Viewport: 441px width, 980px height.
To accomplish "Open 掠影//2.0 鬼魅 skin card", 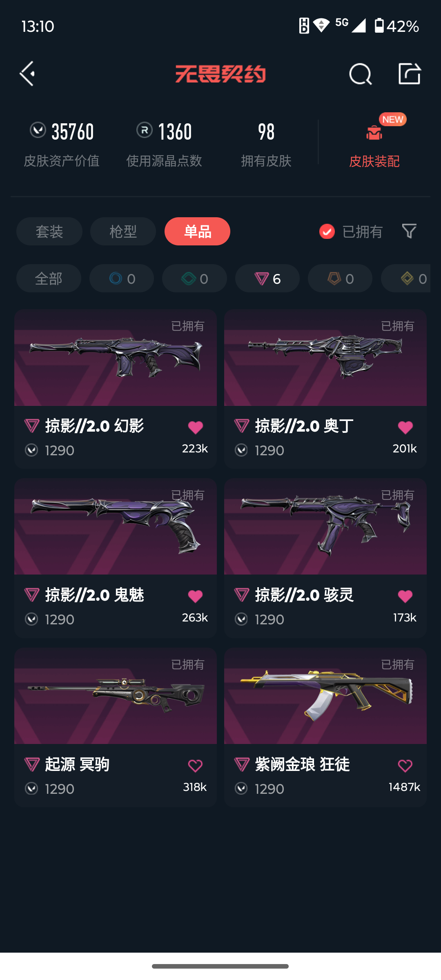I will [x=116, y=558].
